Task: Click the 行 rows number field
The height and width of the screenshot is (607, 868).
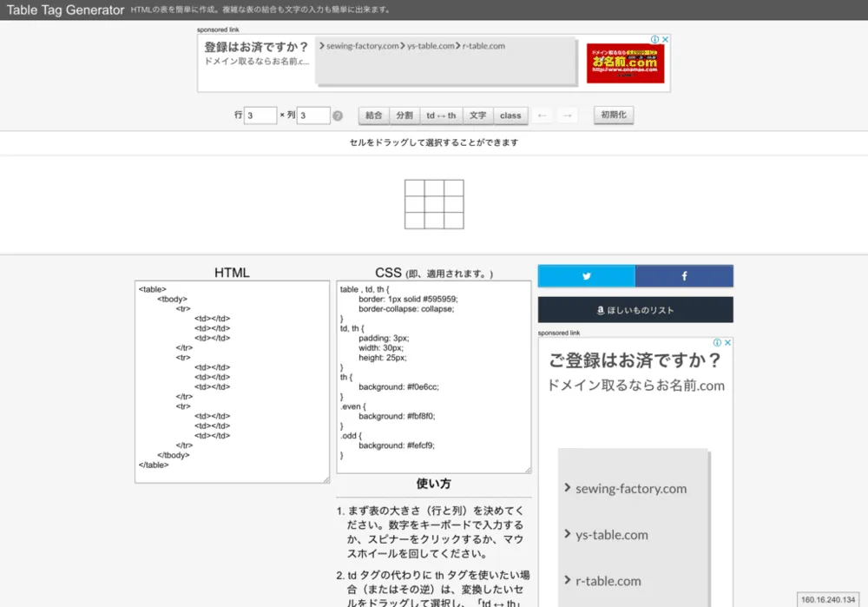Action: pos(260,115)
